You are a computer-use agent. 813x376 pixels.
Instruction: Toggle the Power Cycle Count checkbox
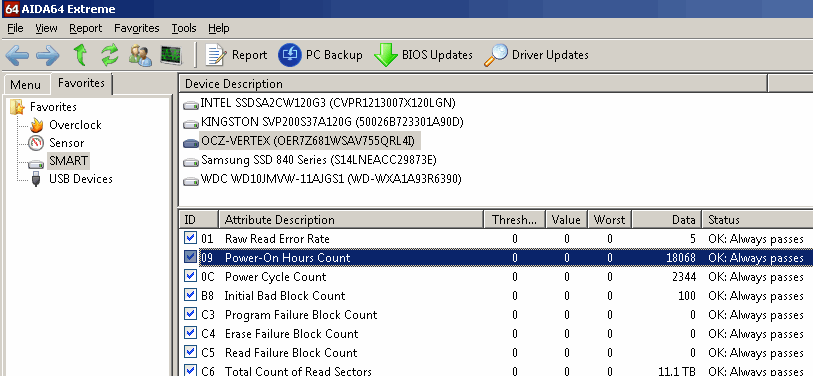190,276
